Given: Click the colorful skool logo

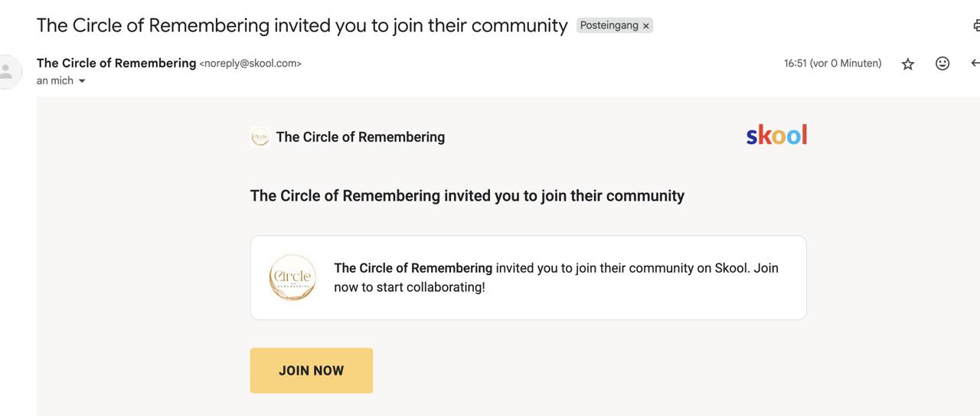Looking at the screenshot, I should pyautogui.click(x=776, y=136).
